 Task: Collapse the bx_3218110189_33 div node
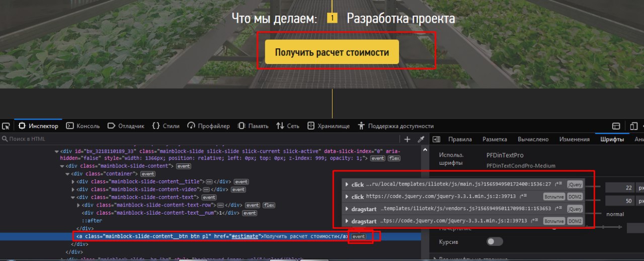pyautogui.click(x=56, y=151)
